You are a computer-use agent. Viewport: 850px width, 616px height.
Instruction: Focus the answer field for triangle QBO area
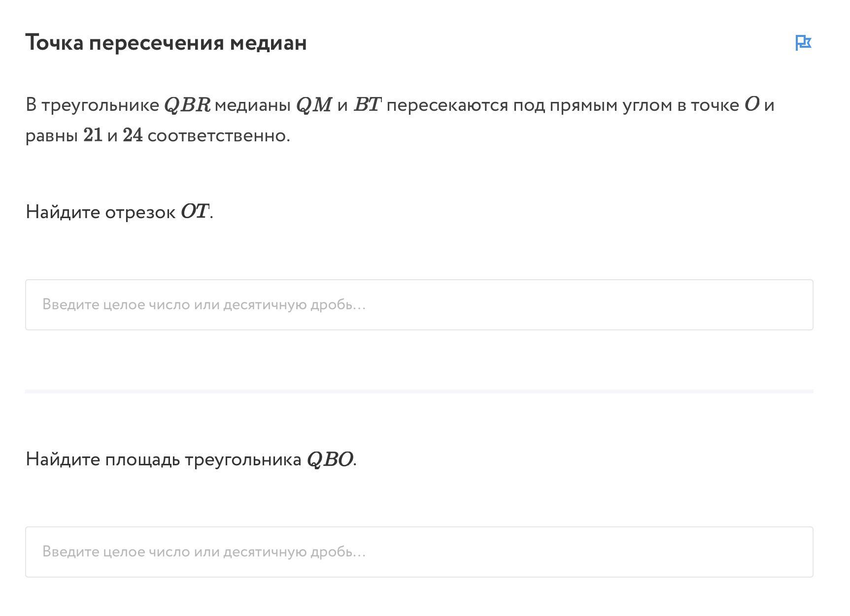419,552
